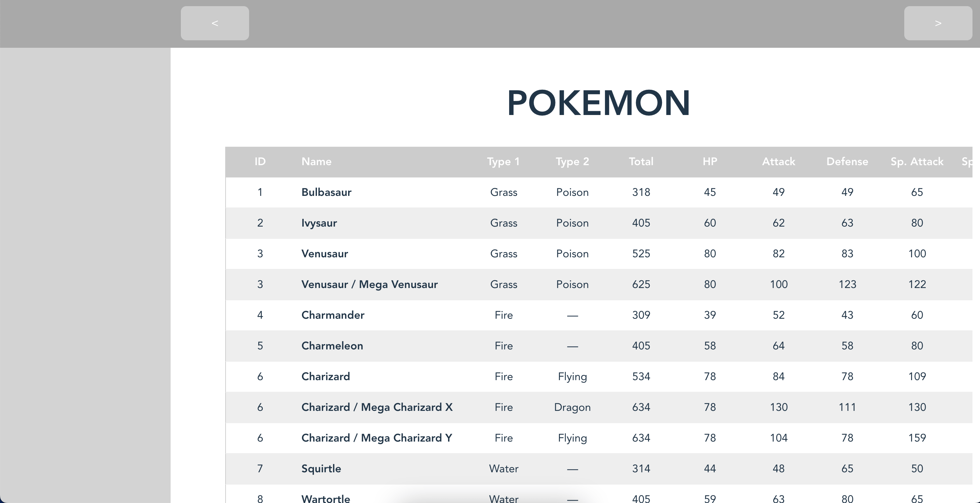Click Charmander's HP value 39
The width and height of the screenshot is (980, 503).
[710, 315]
